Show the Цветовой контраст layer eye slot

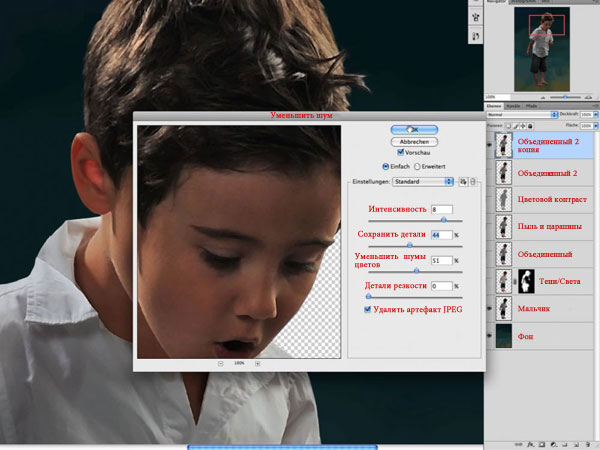489,199
